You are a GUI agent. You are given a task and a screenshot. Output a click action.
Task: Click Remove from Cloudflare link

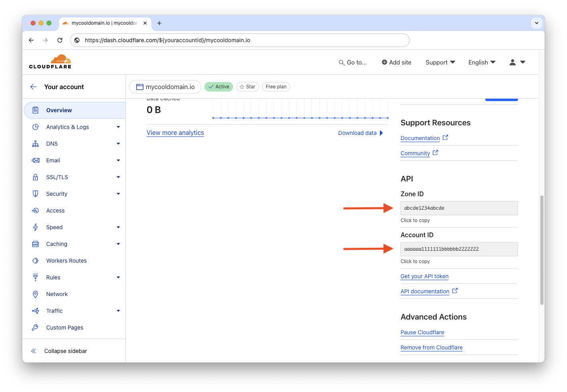432,347
